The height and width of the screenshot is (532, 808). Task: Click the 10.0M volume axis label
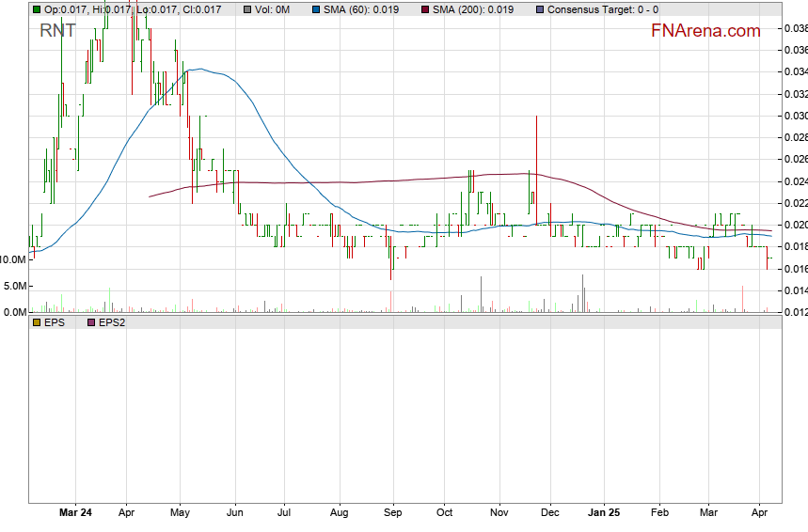coord(13,259)
